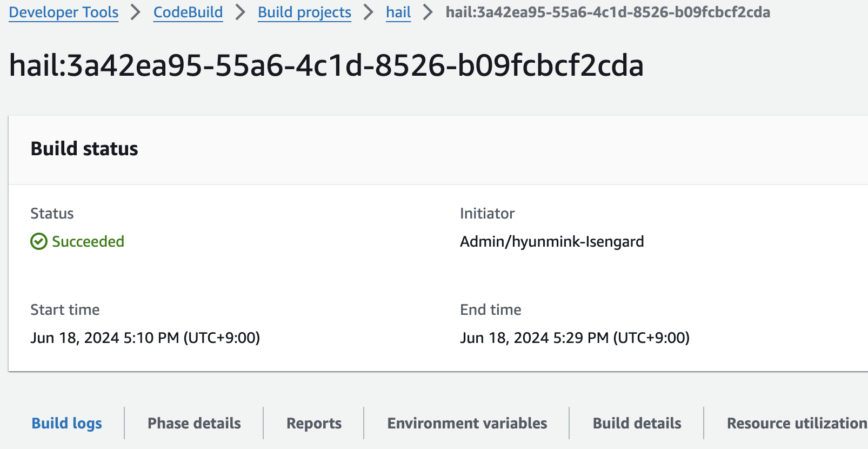Viewport: 868px width, 449px height.
Task: Switch to Environment variables tab
Action: tap(467, 423)
